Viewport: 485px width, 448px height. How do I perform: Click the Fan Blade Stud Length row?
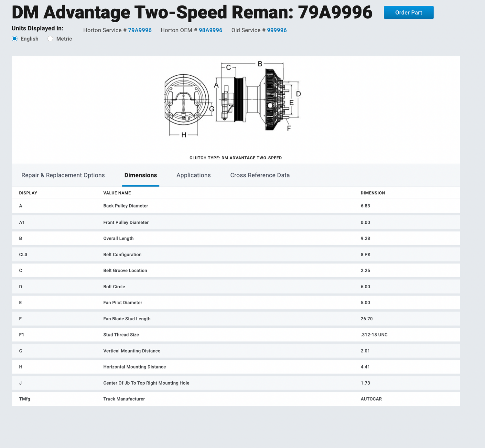pyautogui.click(x=235, y=319)
